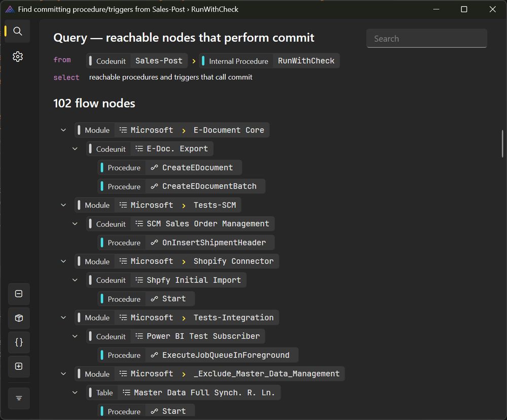Click the link icon beside Shpfy Initial Import's Start
Image resolution: width=507 pixels, height=420 pixels.
pyautogui.click(x=155, y=299)
